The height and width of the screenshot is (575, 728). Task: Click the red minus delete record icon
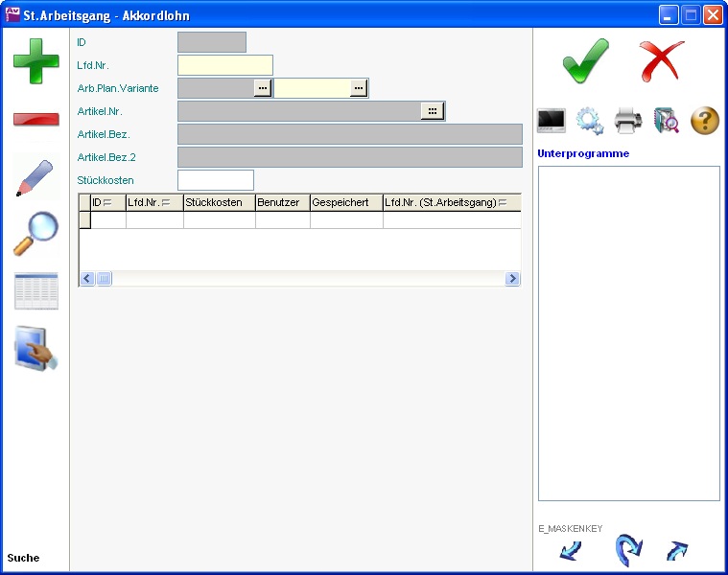pyautogui.click(x=35, y=120)
